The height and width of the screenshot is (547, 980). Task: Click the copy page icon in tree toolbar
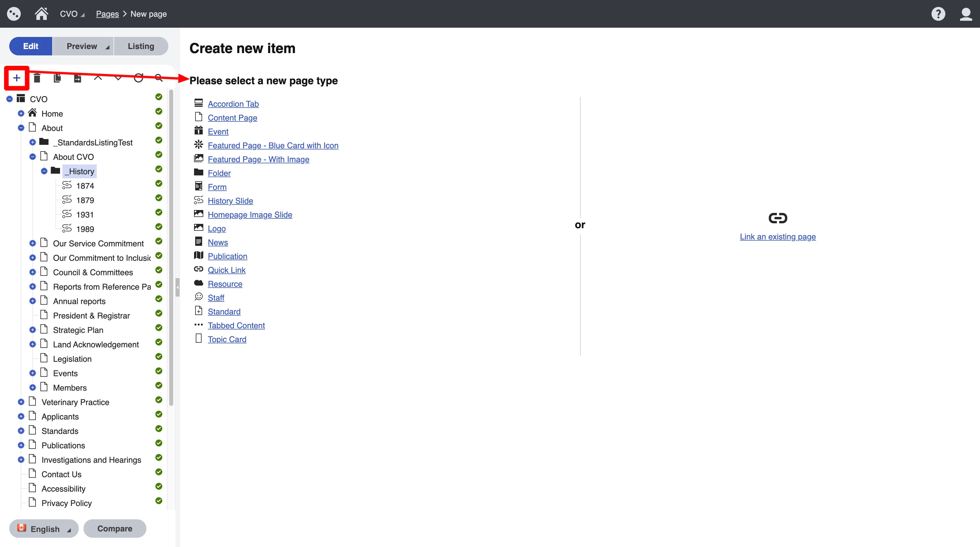click(57, 78)
